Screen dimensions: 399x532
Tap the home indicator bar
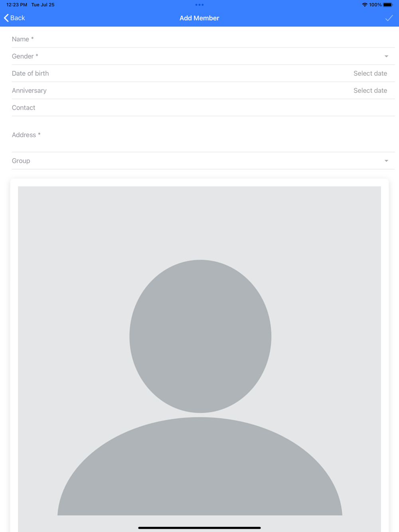click(199, 528)
